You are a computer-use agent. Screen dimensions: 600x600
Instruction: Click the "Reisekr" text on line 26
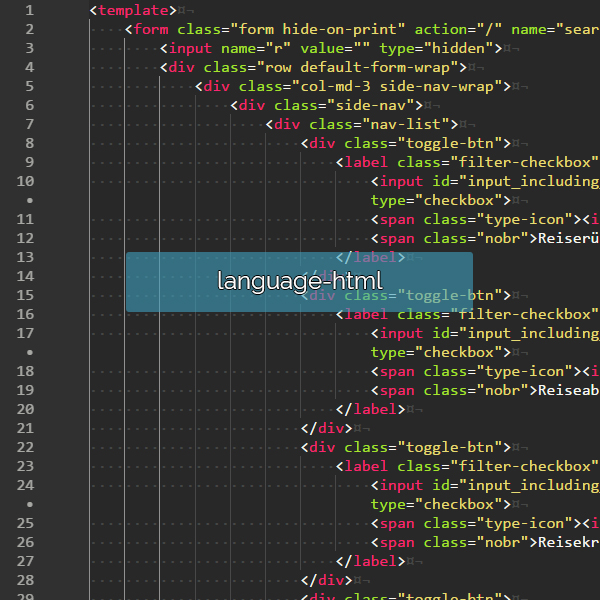(x=569, y=542)
